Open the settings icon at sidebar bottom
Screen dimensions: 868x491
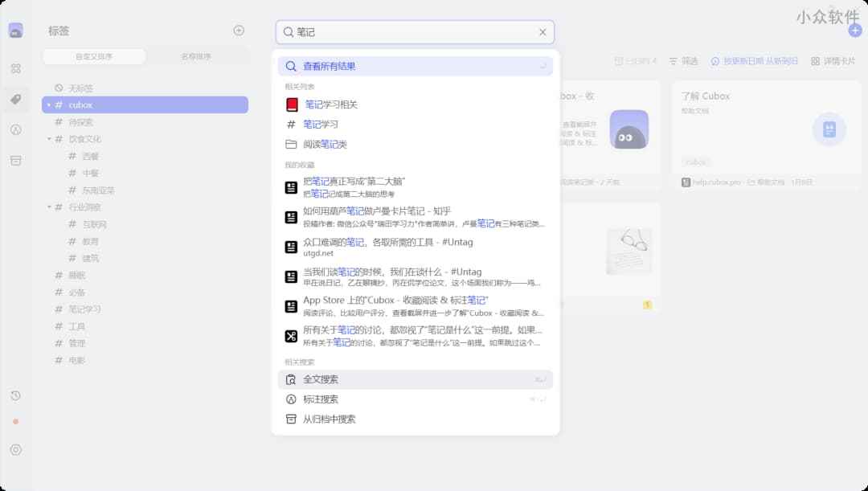[x=15, y=449]
